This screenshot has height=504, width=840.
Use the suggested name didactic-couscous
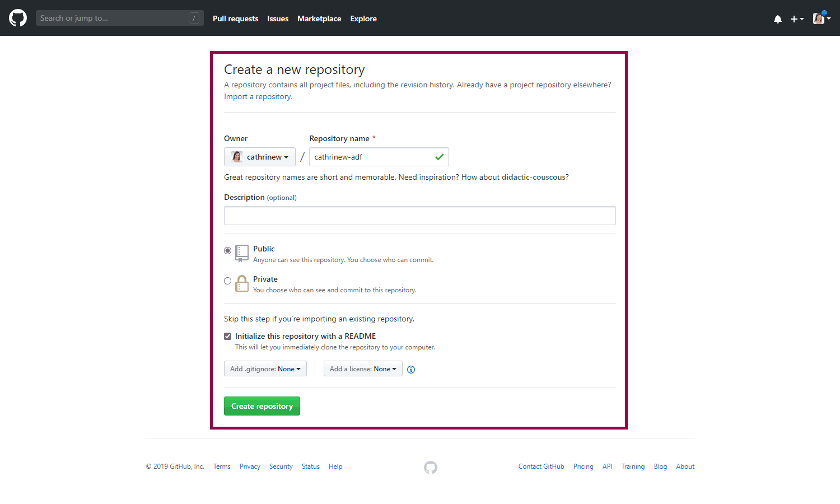pyautogui.click(x=533, y=178)
